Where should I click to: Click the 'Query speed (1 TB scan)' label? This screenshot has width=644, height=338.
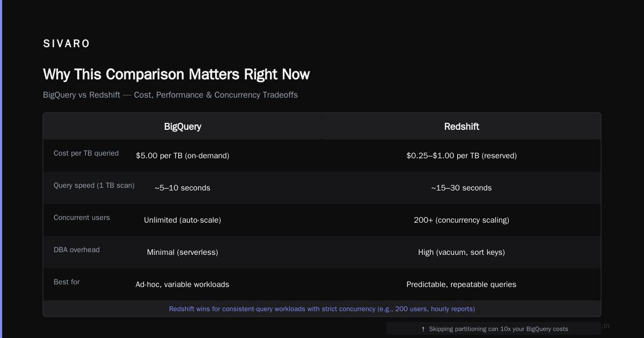click(94, 185)
